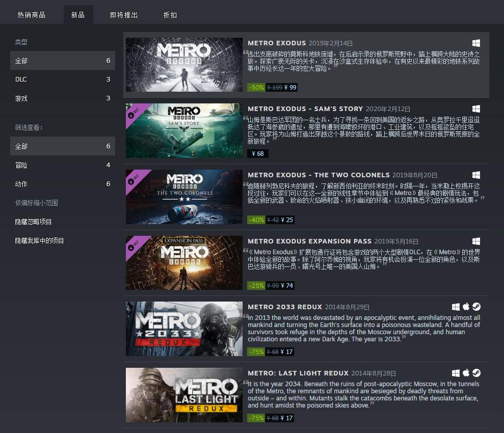Open the 折扣 tab

pos(170,15)
